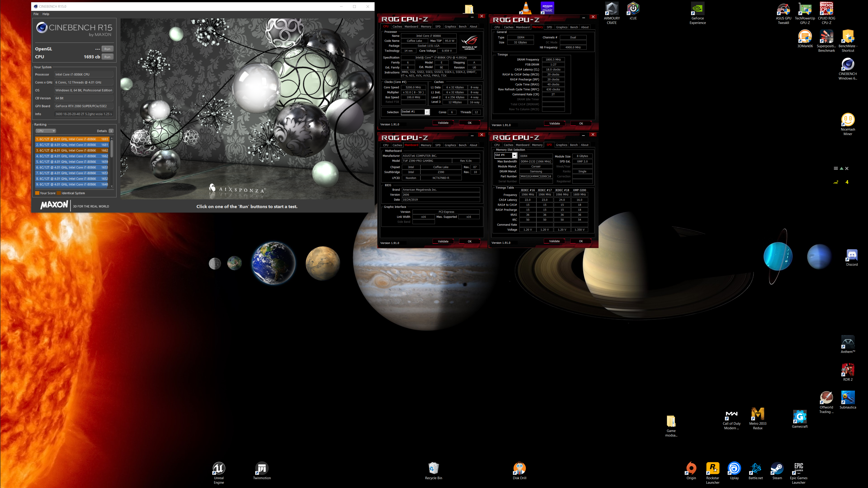The width and height of the screenshot is (868, 488).
Task: Switch to Memory tab in SPD window
Action: [537, 145]
